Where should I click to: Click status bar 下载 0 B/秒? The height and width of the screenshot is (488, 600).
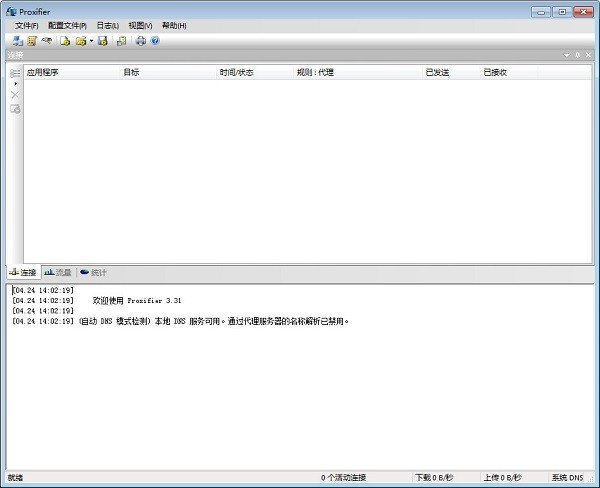(434, 478)
